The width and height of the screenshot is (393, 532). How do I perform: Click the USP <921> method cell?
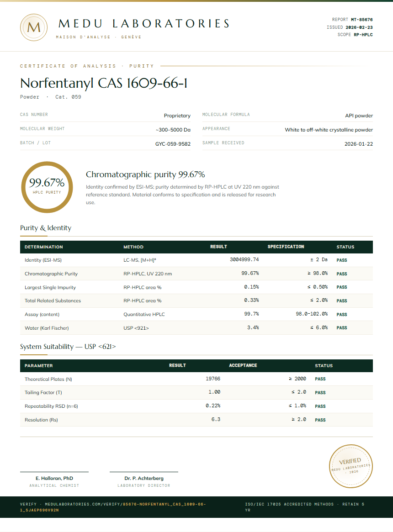[136, 328]
